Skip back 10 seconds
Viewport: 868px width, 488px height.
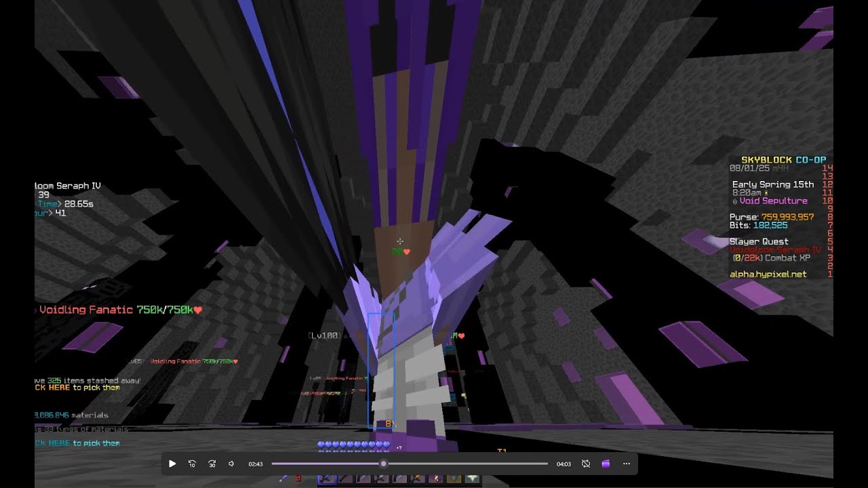coord(192,464)
